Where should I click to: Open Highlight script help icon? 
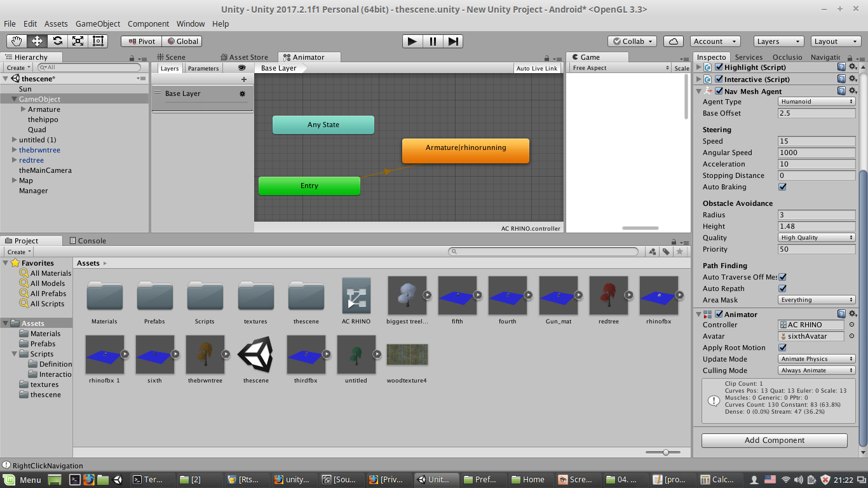[x=841, y=67]
